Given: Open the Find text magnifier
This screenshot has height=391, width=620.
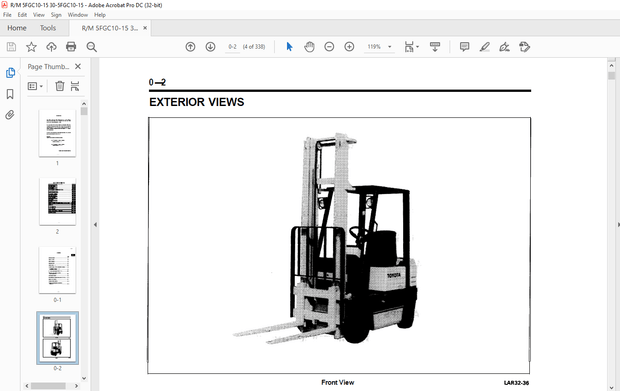Looking at the screenshot, I should click(x=91, y=47).
